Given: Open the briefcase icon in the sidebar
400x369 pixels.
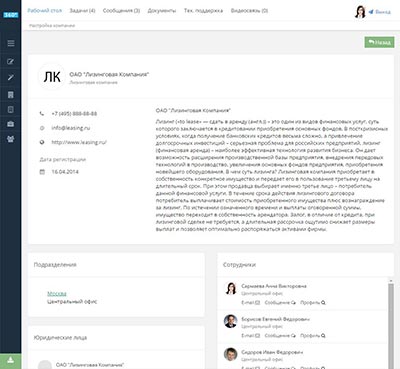Looking at the screenshot, I should [11, 124].
